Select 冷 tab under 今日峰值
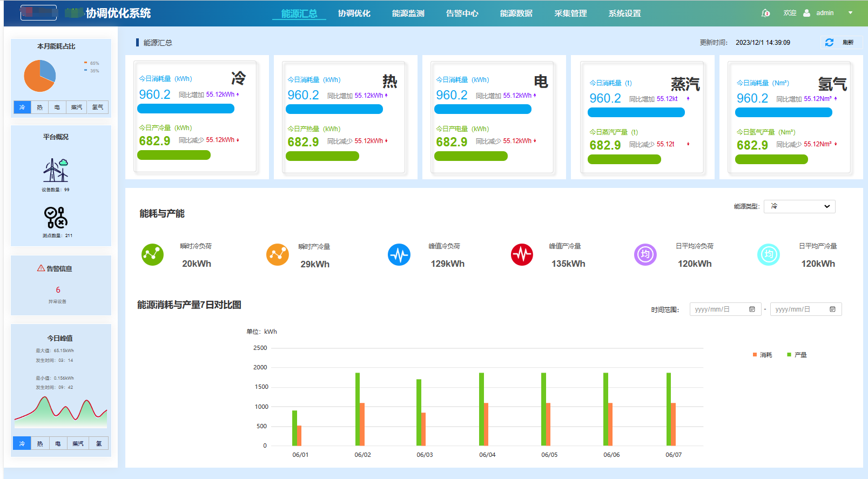The width and height of the screenshot is (868, 479). (22, 443)
